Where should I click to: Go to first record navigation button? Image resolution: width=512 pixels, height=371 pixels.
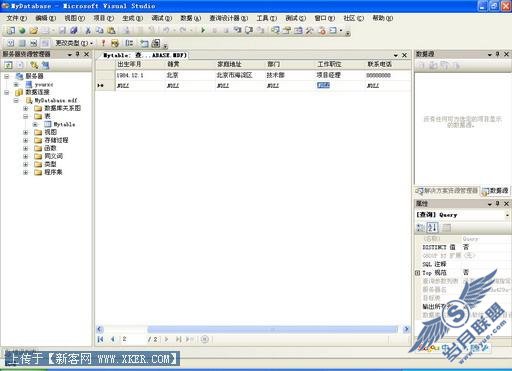[100, 339]
